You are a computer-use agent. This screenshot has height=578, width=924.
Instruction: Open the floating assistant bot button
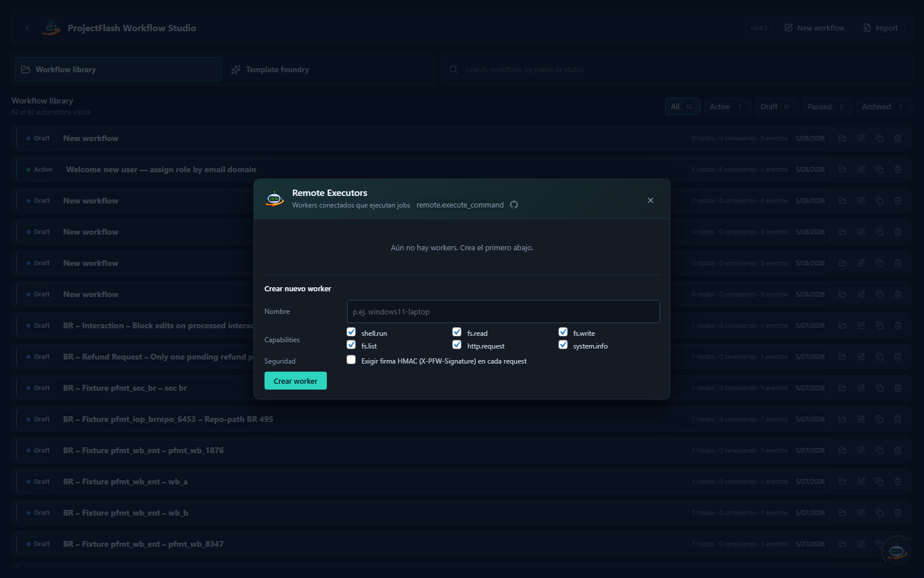(x=896, y=551)
